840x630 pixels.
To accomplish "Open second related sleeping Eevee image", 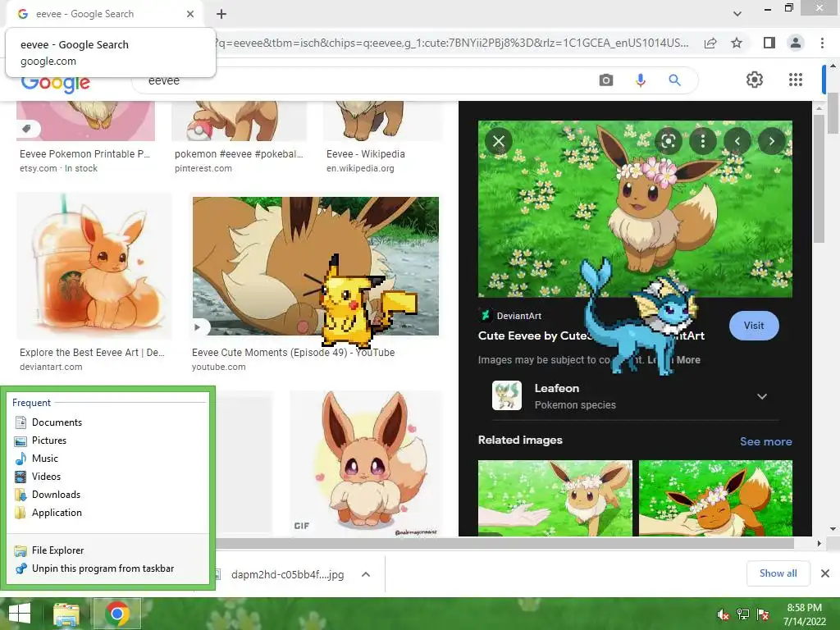I will pos(715,498).
